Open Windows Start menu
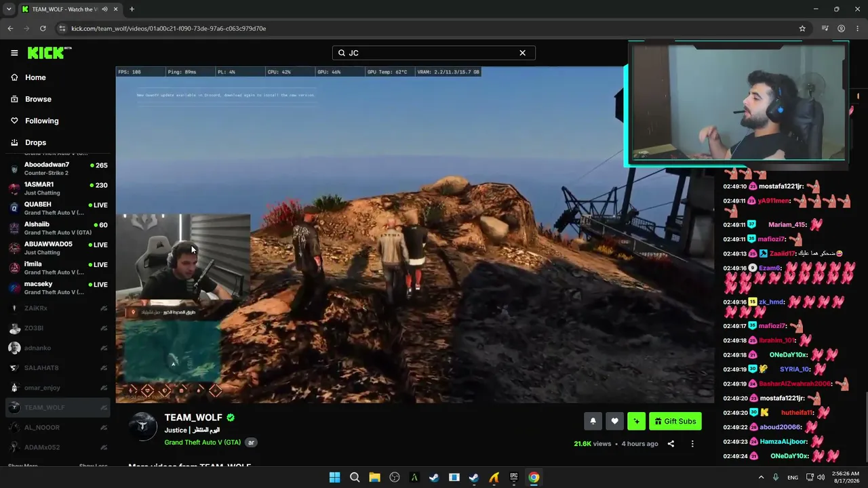 point(334,477)
